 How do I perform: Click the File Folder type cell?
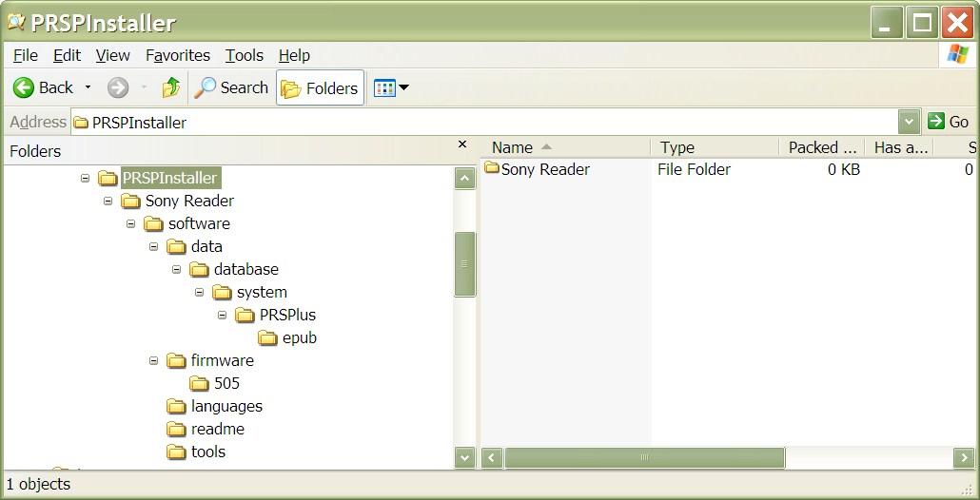coord(694,169)
